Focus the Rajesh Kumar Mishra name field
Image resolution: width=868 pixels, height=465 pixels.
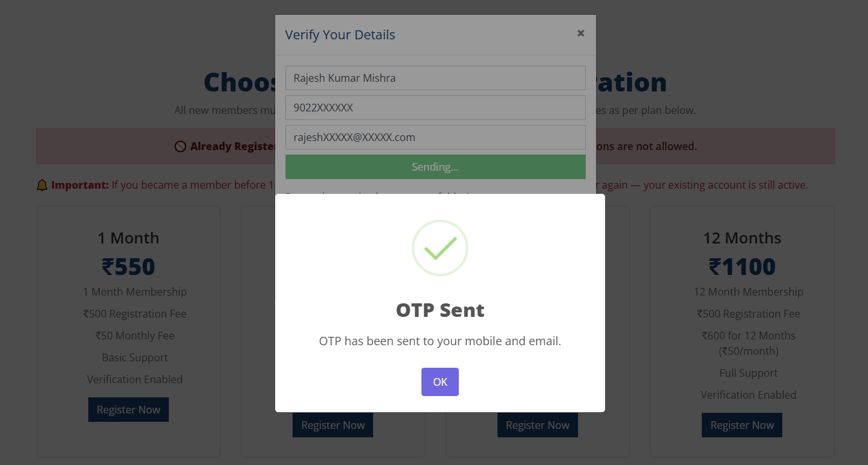click(x=435, y=78)
